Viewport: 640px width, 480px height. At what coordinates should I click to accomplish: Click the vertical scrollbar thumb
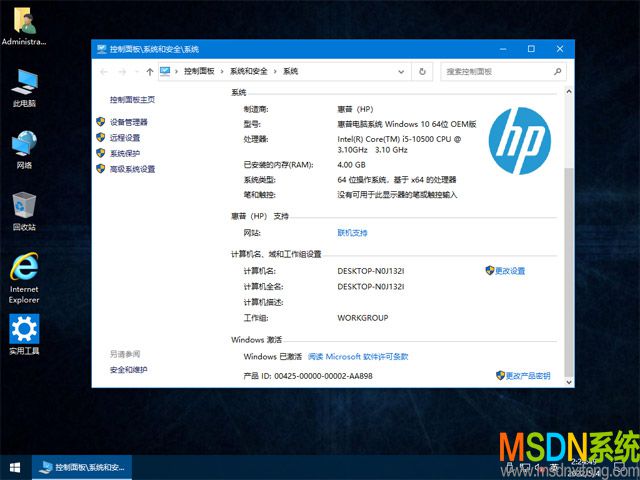point(569,272)
